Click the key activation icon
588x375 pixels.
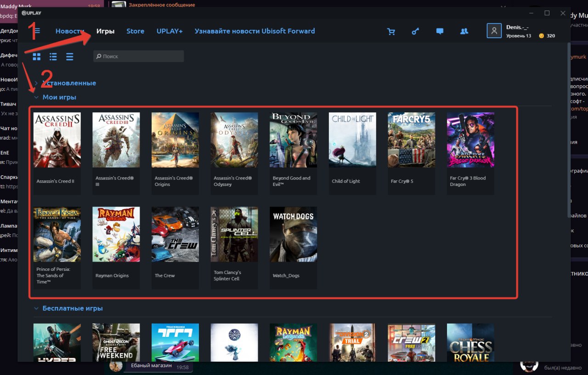click(x=415, y=31)
